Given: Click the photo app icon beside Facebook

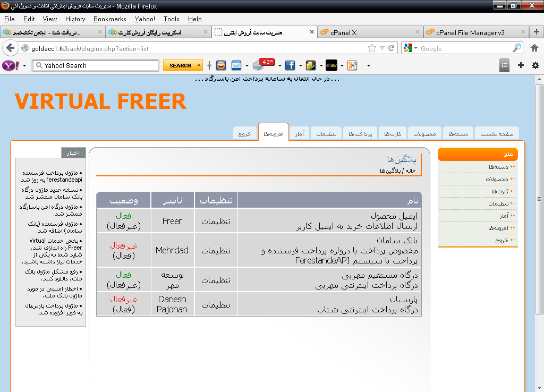Looking at the screenshot, I should coord(310,65).
